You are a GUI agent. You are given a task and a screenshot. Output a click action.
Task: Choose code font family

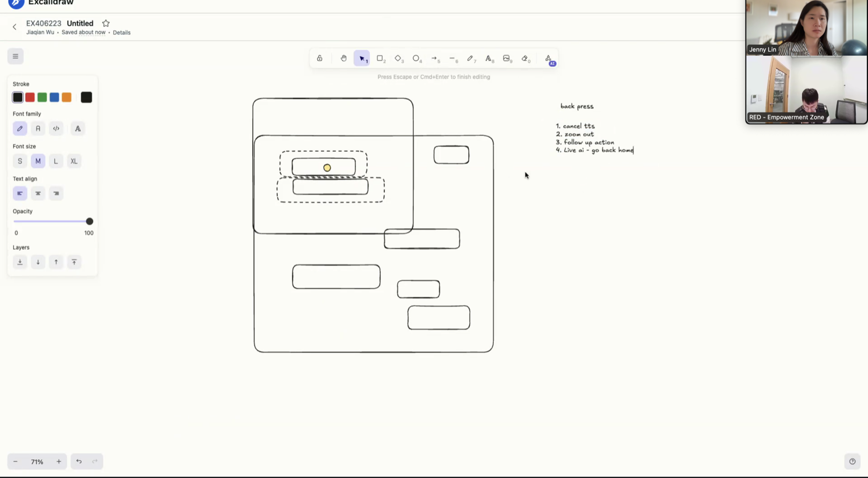[x=56, y=128]
